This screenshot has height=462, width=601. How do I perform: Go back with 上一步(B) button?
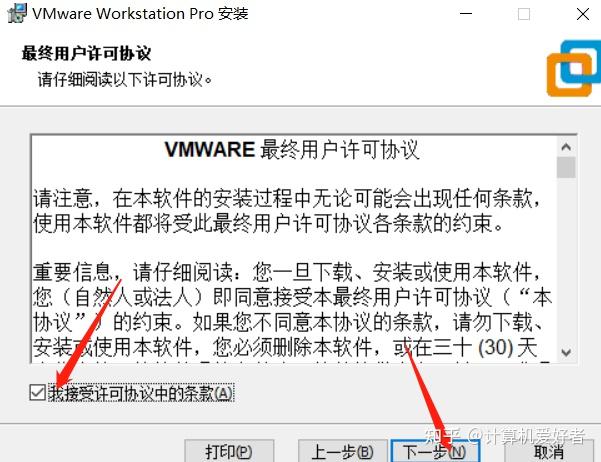(342, 452)
